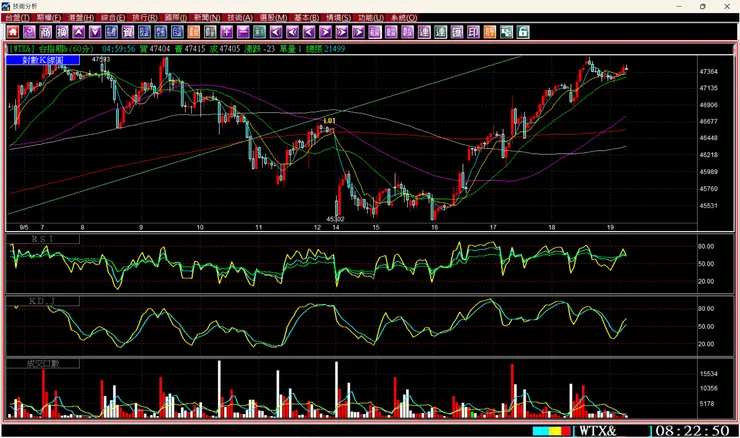Open the 新聞(N) menu
Viewport: 740px width, 438px height.
(x=207, y=17)
